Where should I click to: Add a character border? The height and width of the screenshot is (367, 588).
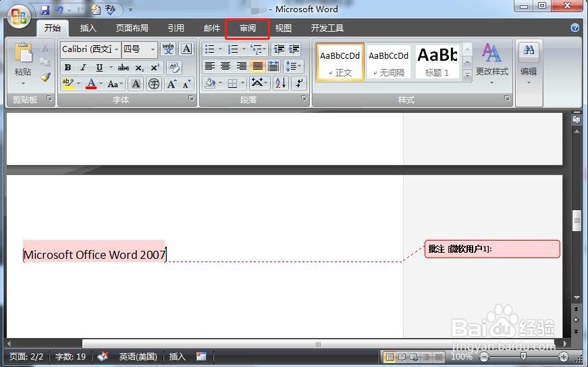point(186,49)
